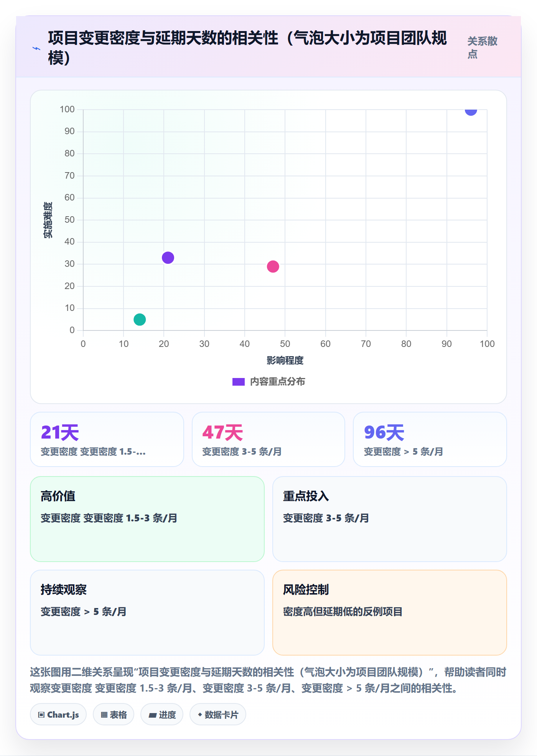Click the lightning icon beside the title
The height and width of the screenshot is (756, 537).
36,48
